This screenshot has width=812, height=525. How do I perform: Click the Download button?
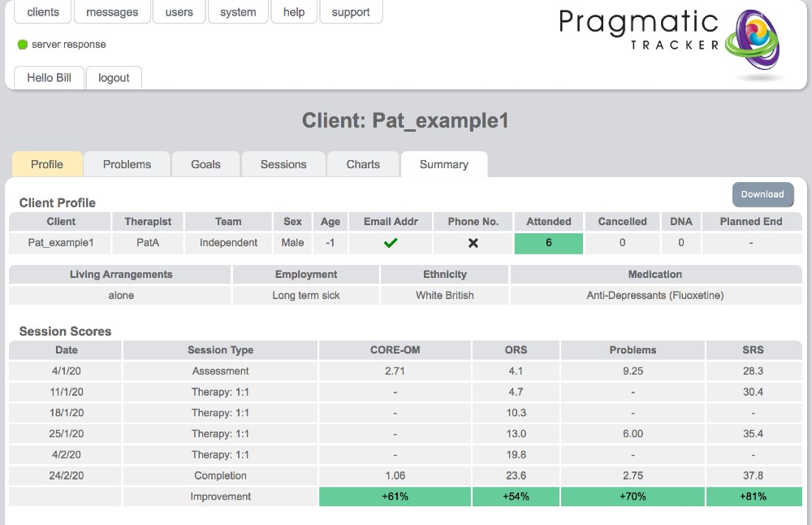point(762,194)
